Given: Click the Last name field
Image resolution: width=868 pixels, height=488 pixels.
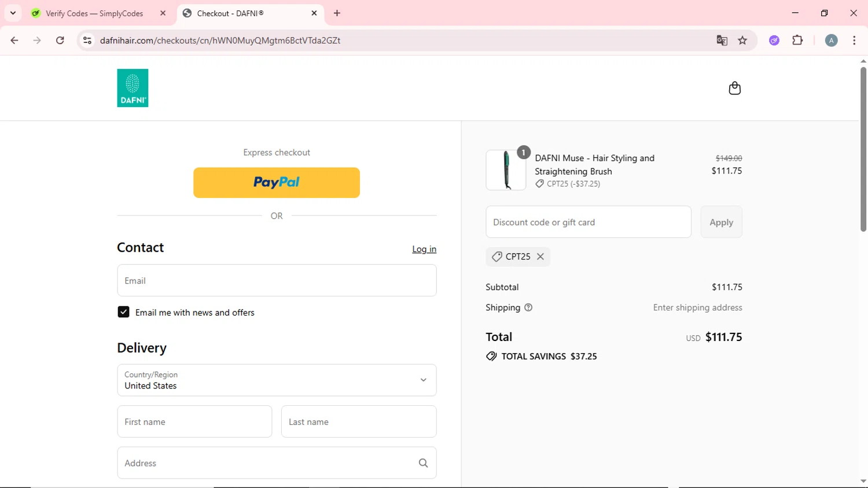Looking at the screenshot, I should click(x=359, y=421).
